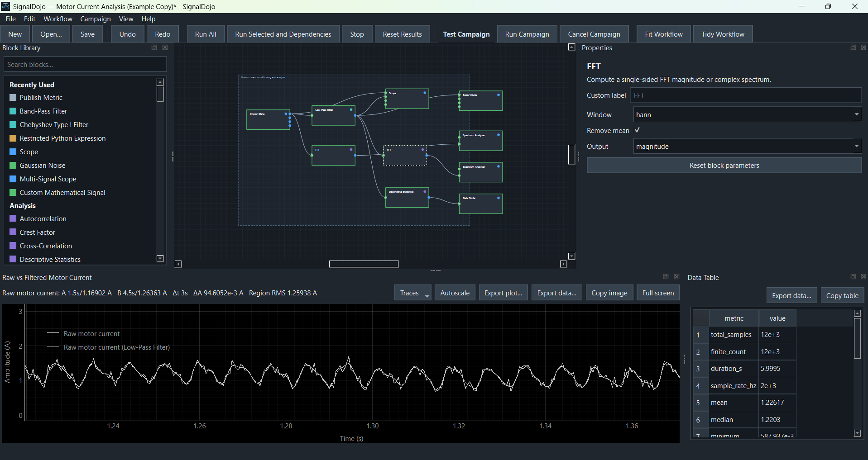Click the 'sample_rate_hz' table cell

(x=734, y=386)
